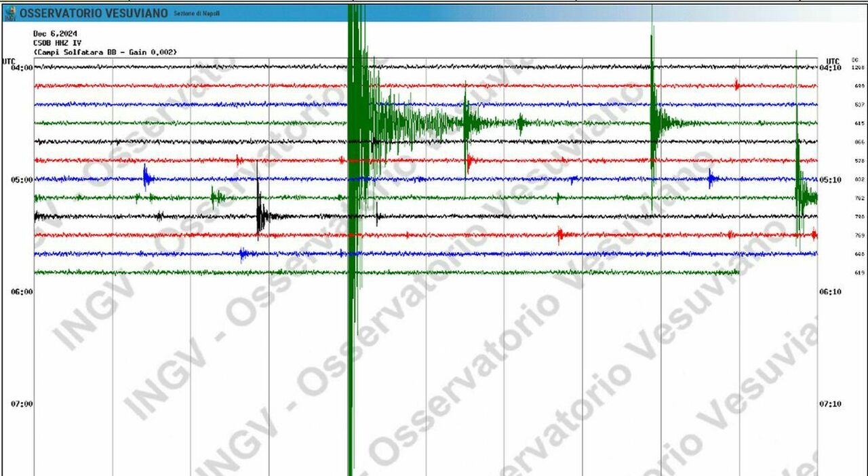Click the 04:10 time label on right
The width and height of the screenshot is (868, 476).
click(x=830, y=68)
